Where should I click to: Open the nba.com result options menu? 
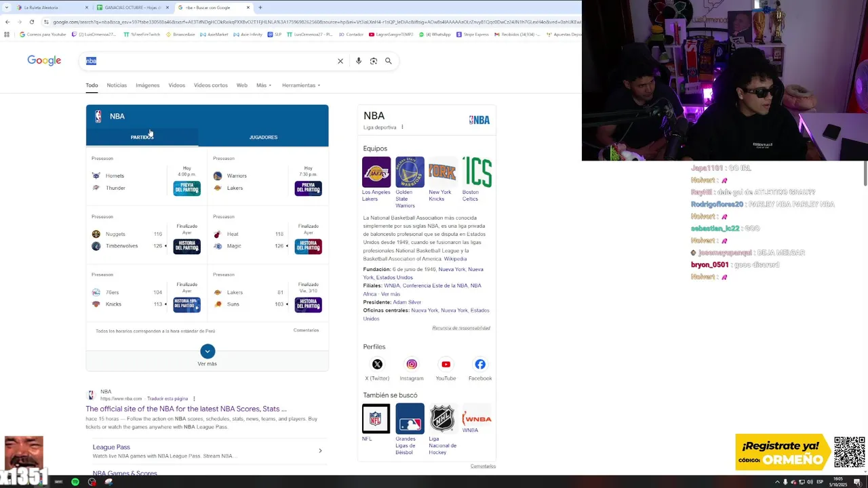click(194, 399)
